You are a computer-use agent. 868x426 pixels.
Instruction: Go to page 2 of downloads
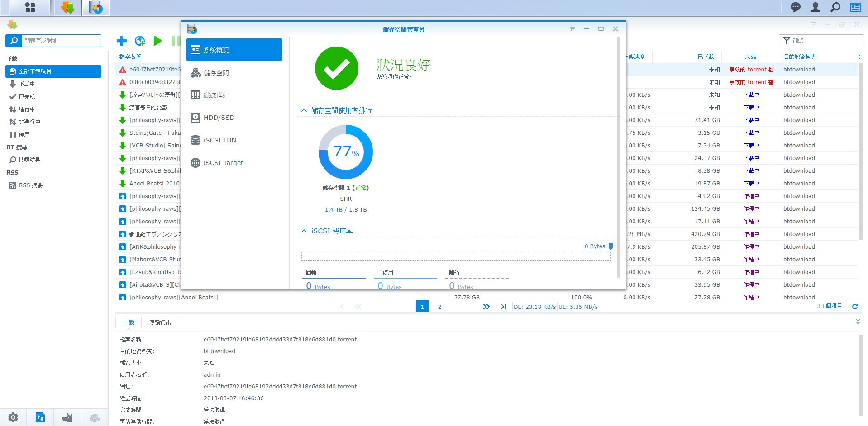pos(439,307)
